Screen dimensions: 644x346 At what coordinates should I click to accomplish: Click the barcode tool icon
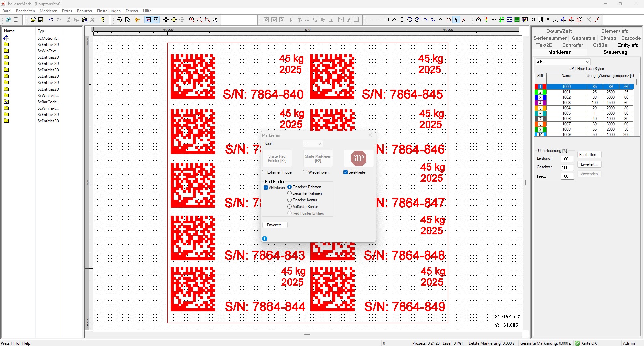540,20
